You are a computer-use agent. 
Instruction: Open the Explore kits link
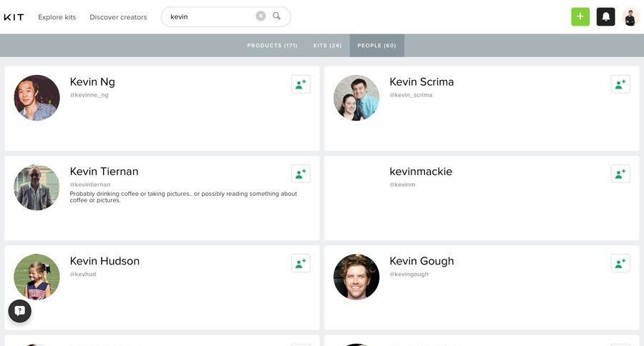click(57, 17)
